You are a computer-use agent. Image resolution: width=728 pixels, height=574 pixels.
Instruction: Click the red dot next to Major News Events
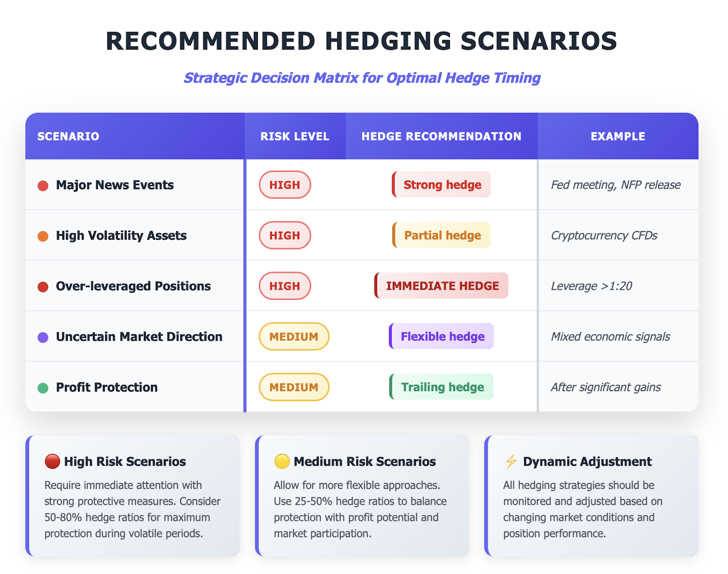click(43, 186)
